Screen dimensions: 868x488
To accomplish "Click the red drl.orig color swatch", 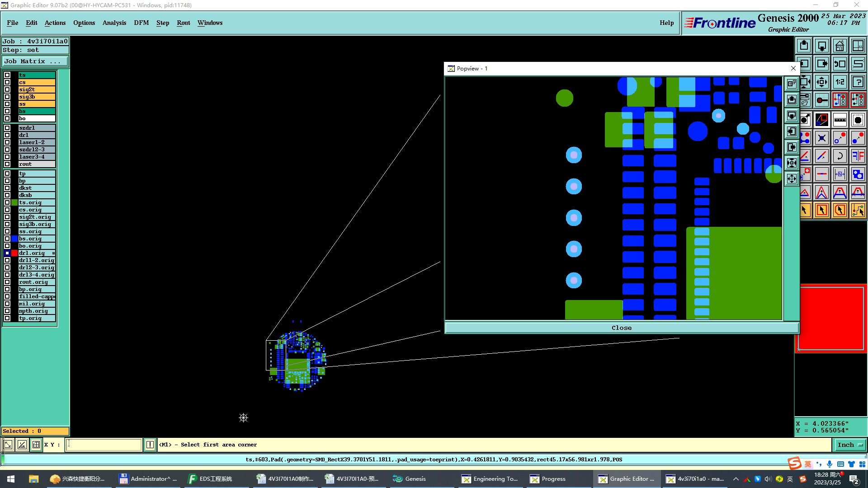I will click(14, 253).
